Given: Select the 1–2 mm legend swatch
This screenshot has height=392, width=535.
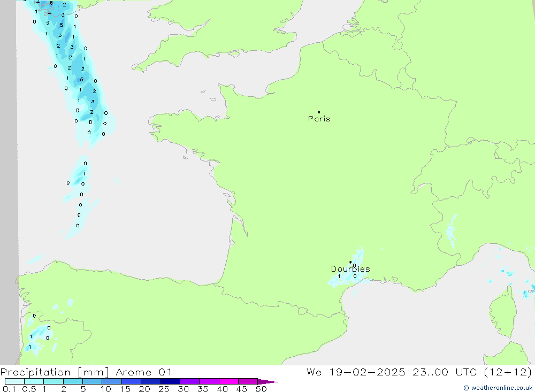Looking at the screenshot, I should [53, 381].
